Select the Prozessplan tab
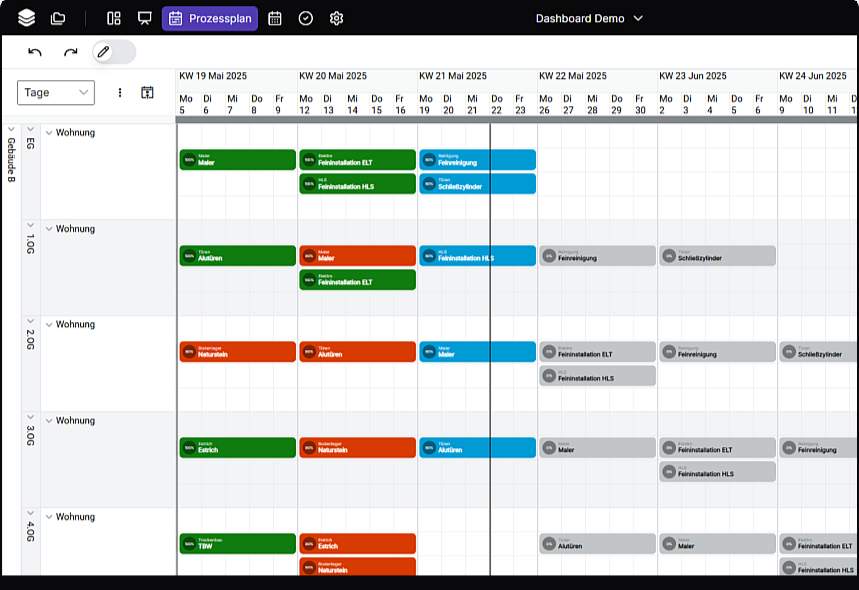This screenshot has width=859, height=590. click(211, 18)
